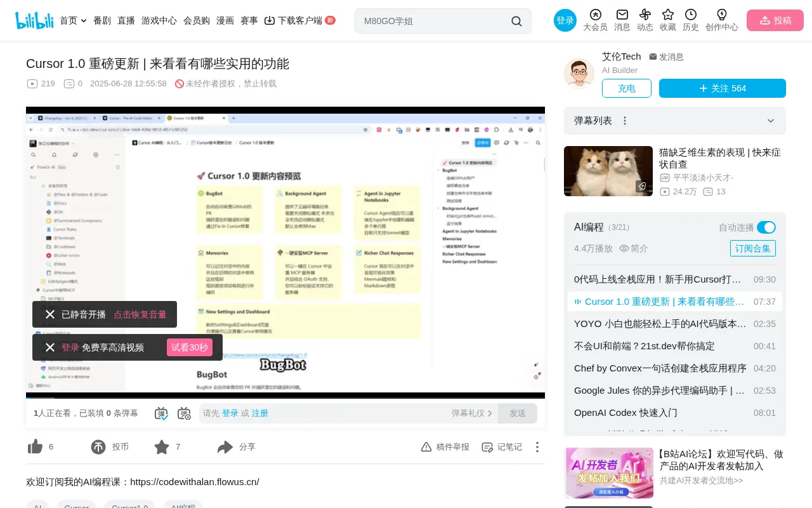The height and width of the screenshot is (508, 812).
Task: Open the 弹幕列表 three-dot menu
Action: [625, 121]
